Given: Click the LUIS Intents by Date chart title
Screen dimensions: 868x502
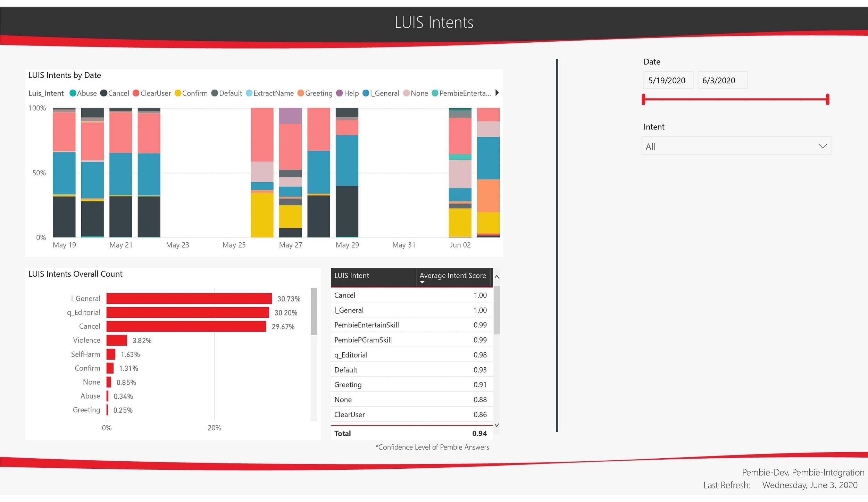Looking at the screenshot, I should tap(65, 75).
